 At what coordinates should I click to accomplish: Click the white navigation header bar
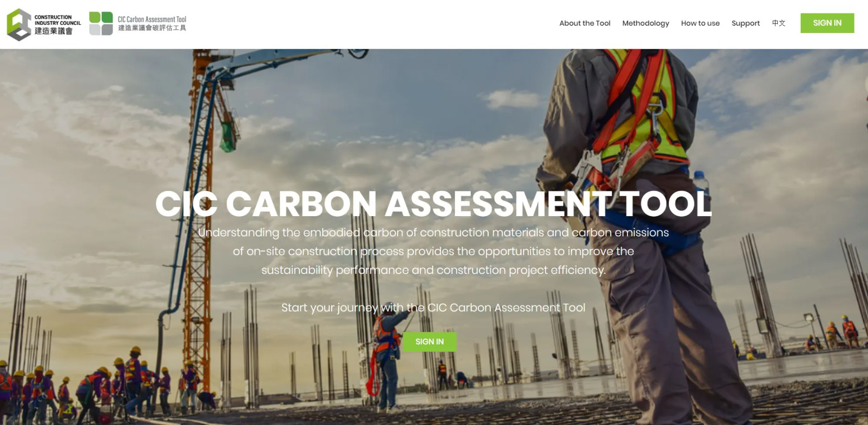click(347, 23)
